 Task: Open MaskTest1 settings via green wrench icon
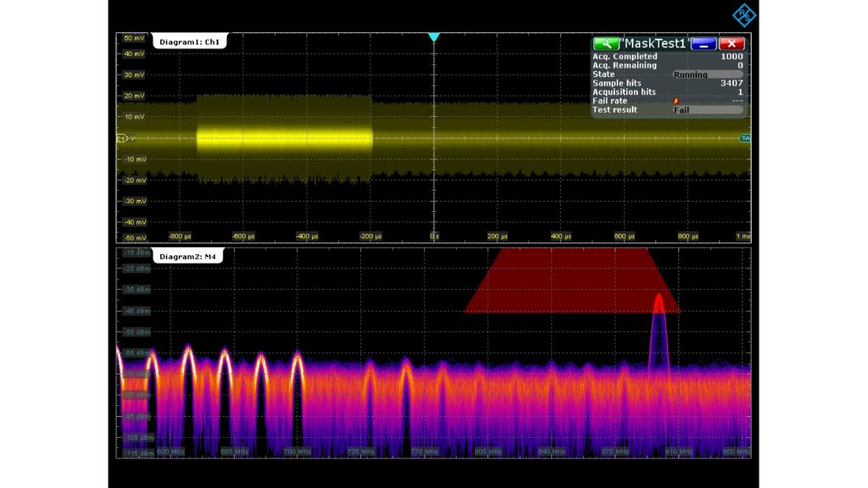(605, 44)
